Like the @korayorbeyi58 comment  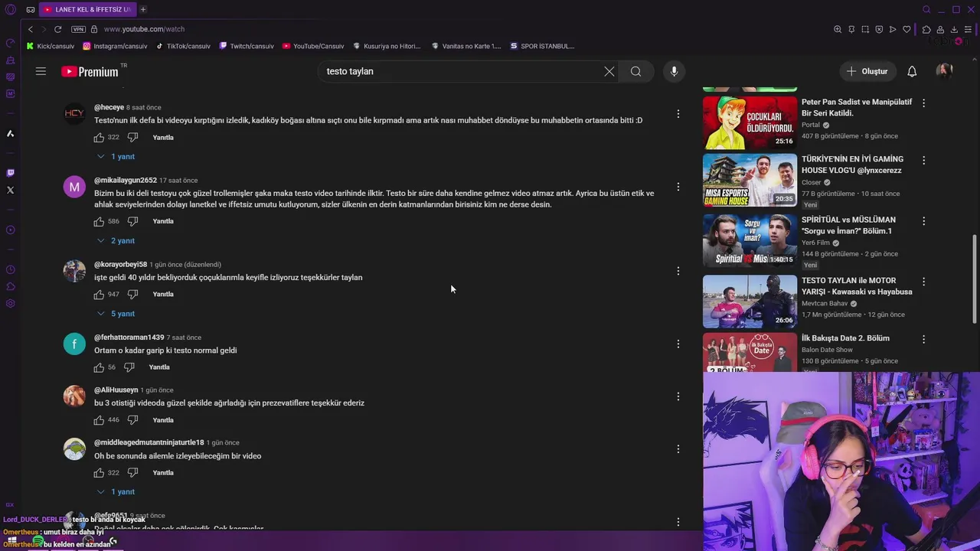tap(99, 294)
